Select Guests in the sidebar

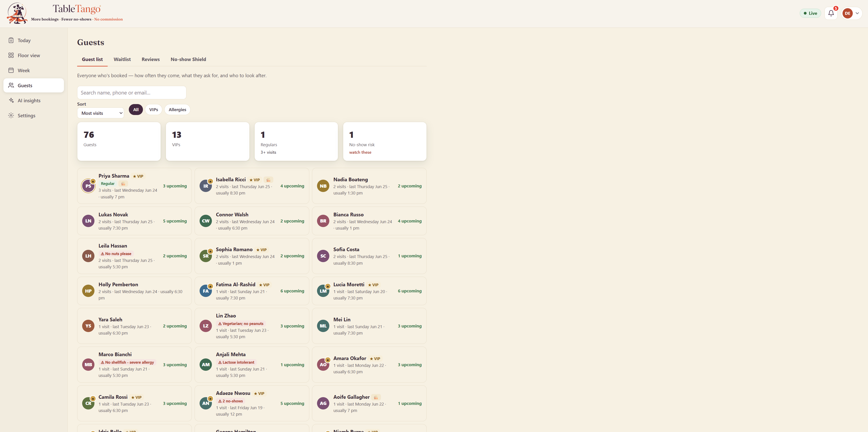tap(34, 85)
